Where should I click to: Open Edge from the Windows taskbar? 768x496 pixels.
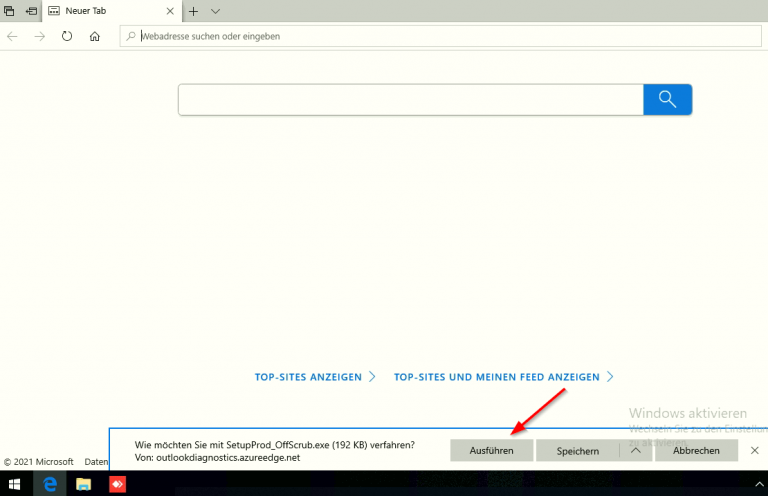click(49, 484)
